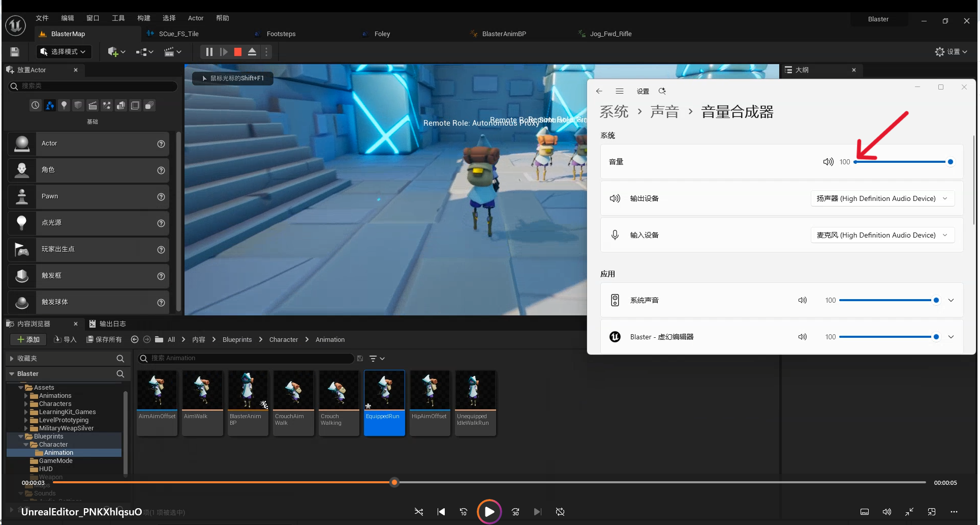980x525 pixels.
Task: Select the visual effects sparkle filter icon
Action: [106, 105]
